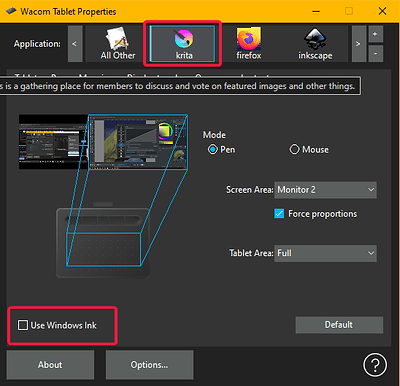Switch mode to Mouse
Screen dimensions: 400x386
coord(294,149)
